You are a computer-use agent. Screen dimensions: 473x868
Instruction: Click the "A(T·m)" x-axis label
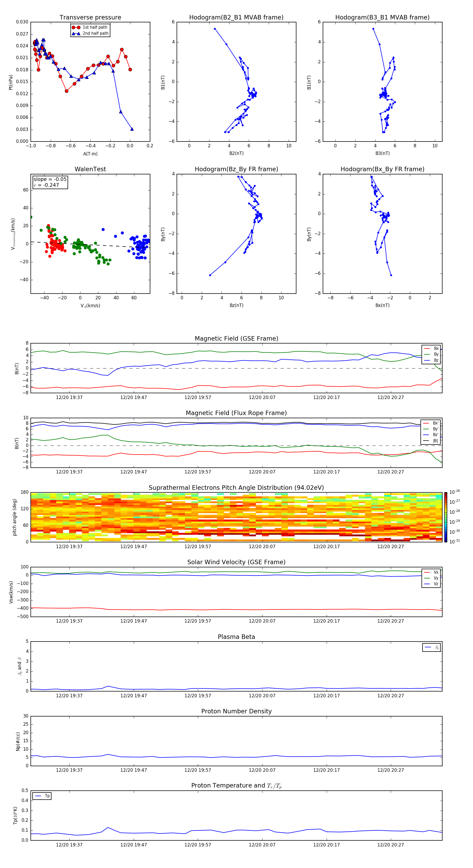click(x=90, y=154)
